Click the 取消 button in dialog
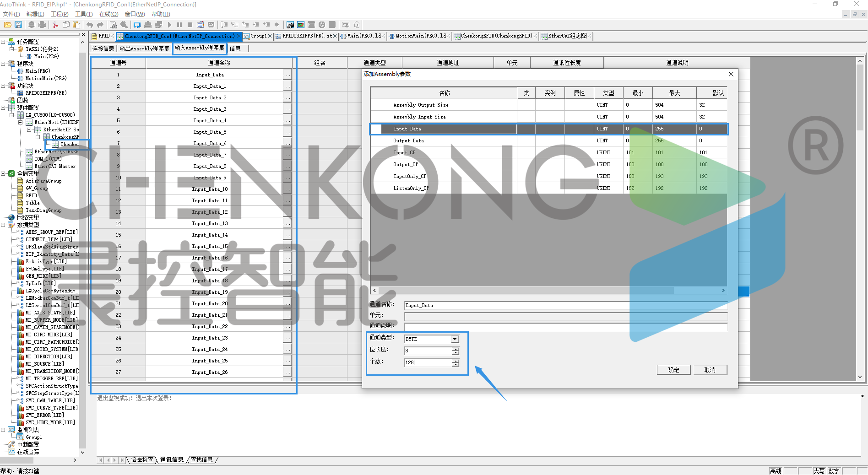868x475 pixels. tap(710, 370)
